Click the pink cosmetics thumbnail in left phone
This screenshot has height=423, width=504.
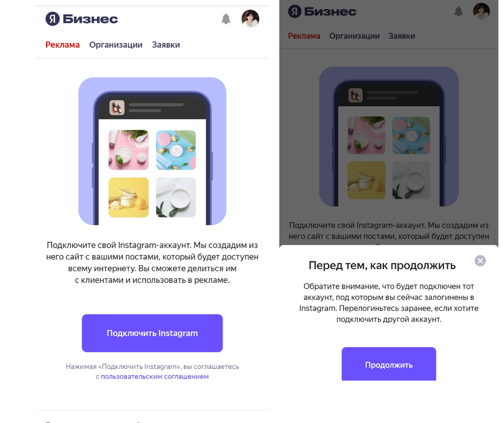(x=129, y=150)
